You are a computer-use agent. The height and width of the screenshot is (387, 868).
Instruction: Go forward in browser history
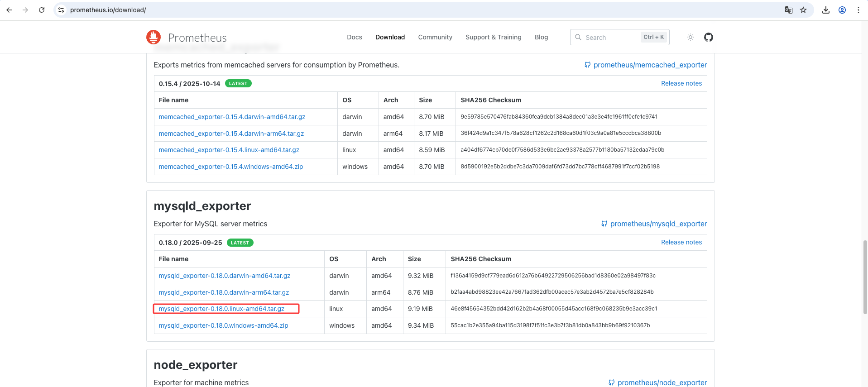pos(25,10)
